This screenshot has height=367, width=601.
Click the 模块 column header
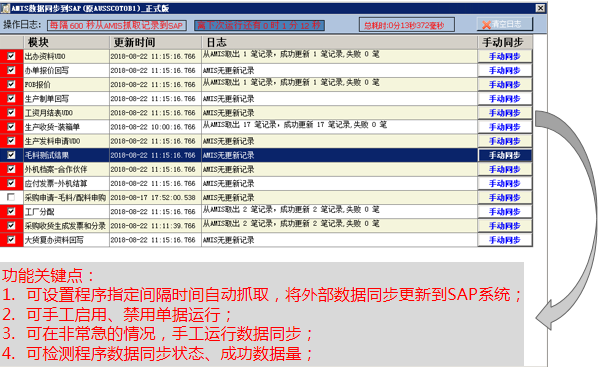point(67,42)
